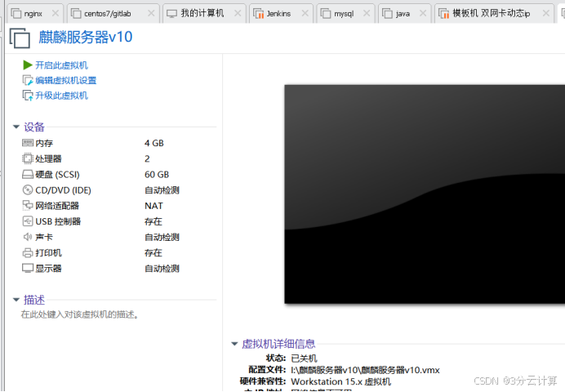Select the 打印机 device label

[49, 253]
